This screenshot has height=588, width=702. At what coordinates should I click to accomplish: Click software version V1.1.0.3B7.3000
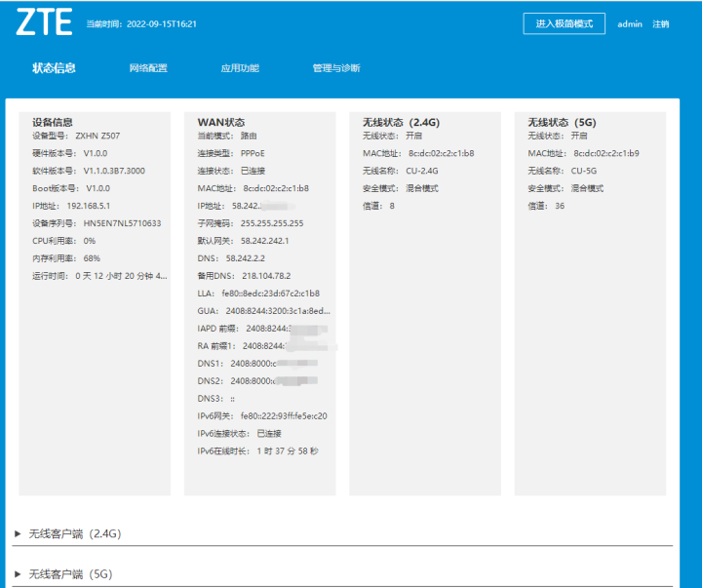pos(114,171)
